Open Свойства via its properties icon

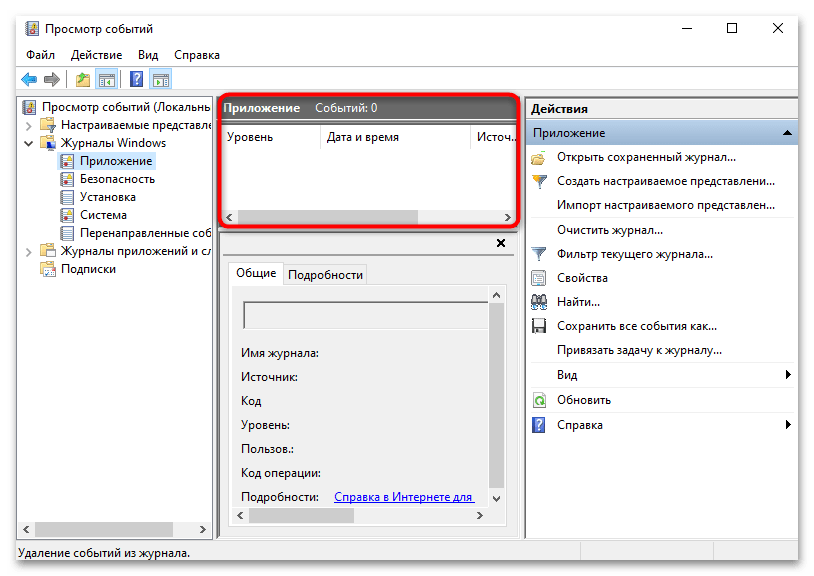[x=540, y=277]
